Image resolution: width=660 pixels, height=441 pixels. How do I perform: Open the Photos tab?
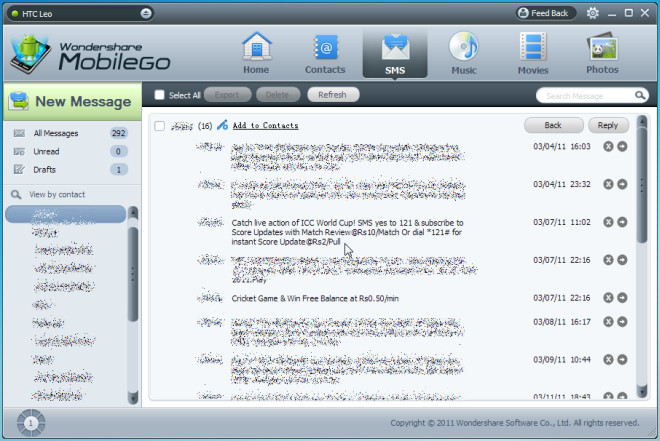point(602,54)
